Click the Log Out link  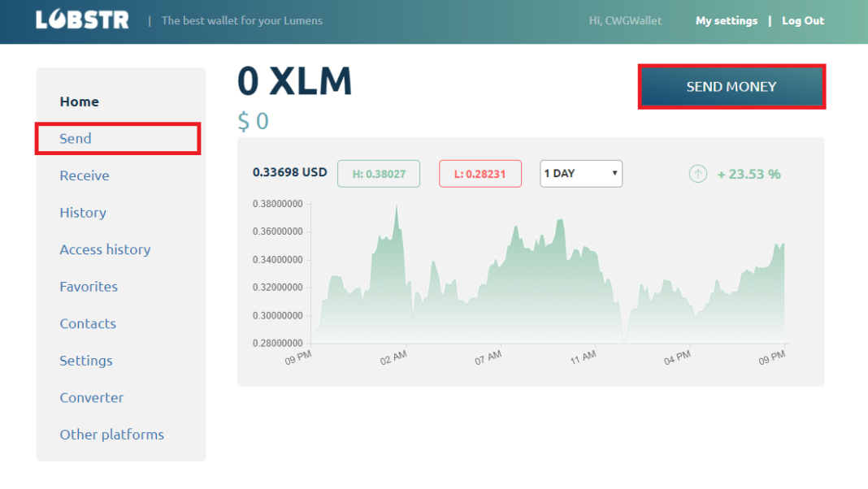[803, 20]
